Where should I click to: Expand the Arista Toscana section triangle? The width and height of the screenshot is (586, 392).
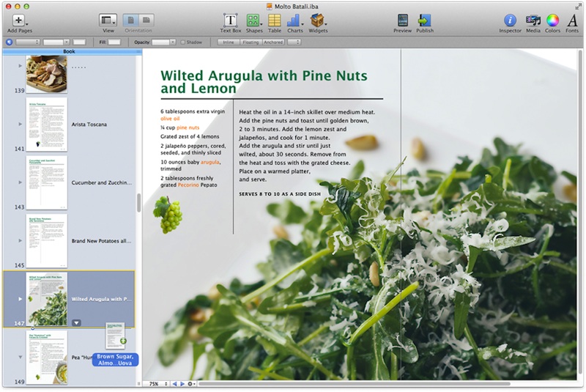(20, 125)
